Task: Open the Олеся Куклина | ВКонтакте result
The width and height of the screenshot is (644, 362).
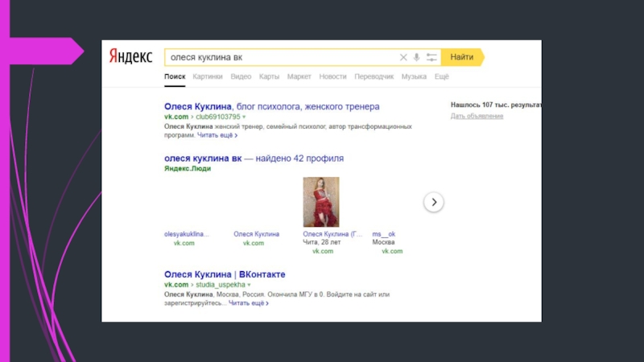Action: tap(225, 274)
